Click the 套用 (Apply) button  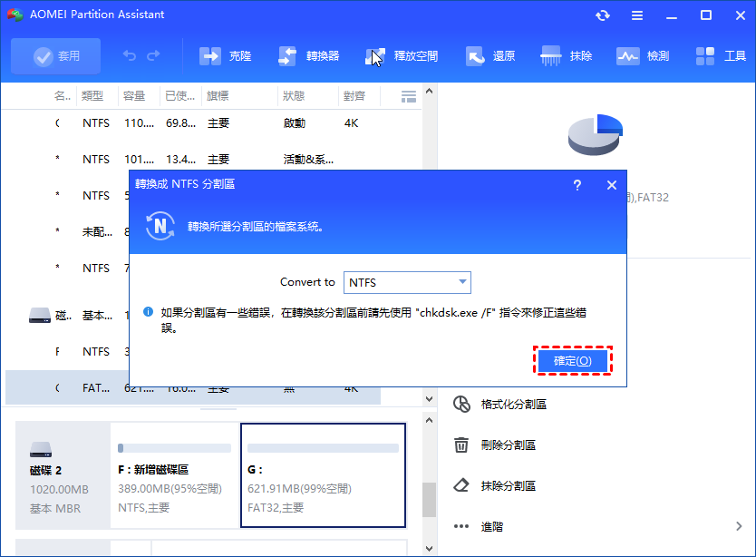click(56, 56)
